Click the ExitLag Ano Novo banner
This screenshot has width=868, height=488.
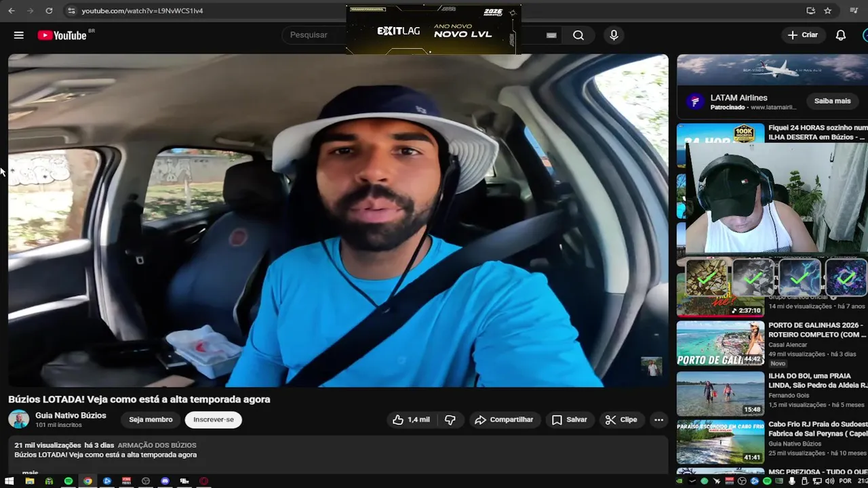click(x=433, y=30)
